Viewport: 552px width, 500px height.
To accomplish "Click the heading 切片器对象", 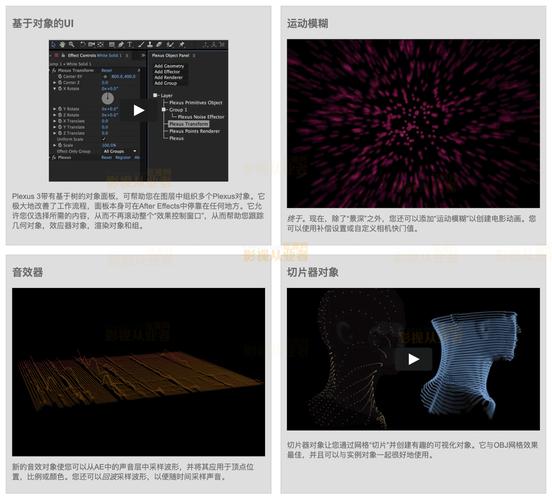I will click(313, 272).
